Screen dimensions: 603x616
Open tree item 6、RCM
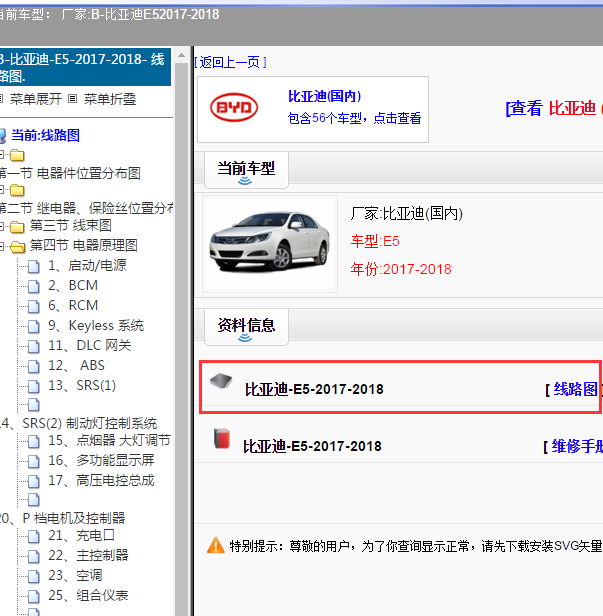pyautogui.click(x=73, y=306)
